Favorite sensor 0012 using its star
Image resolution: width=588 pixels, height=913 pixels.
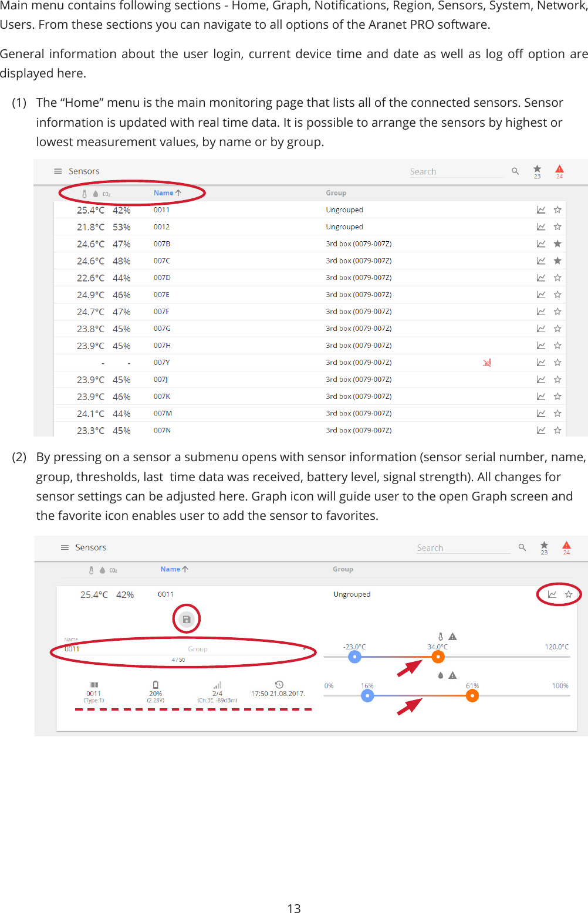pyautogui.click(x=557, y=226)
